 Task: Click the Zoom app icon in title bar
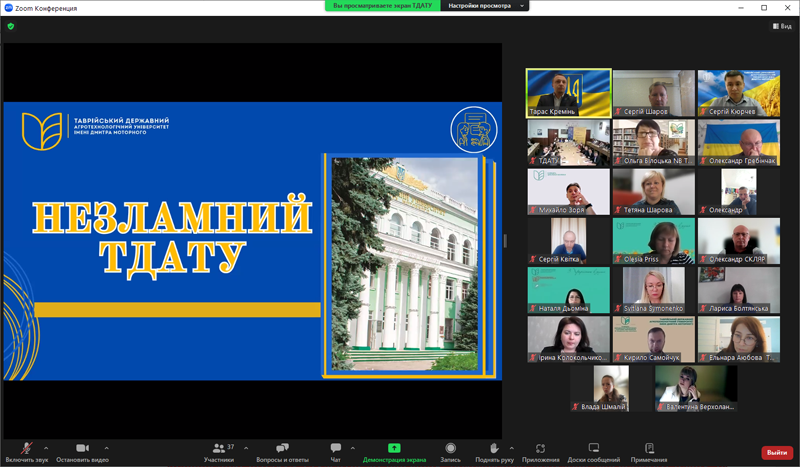[x=8, y=8]
